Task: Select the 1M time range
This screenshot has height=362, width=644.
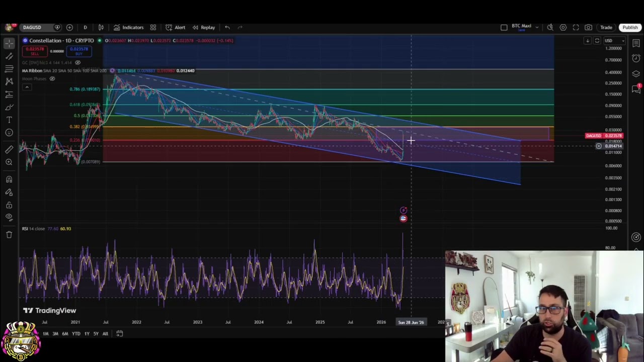Action: [45, 333]
